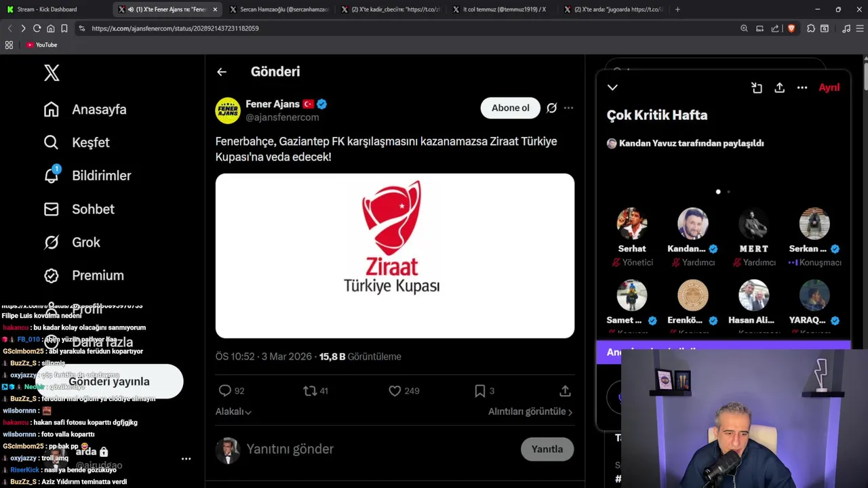Image resolution: width=868 pixels, height=488 pixels.
Task: Open Serhat host avatar in Space
Action: coord(632,224)
